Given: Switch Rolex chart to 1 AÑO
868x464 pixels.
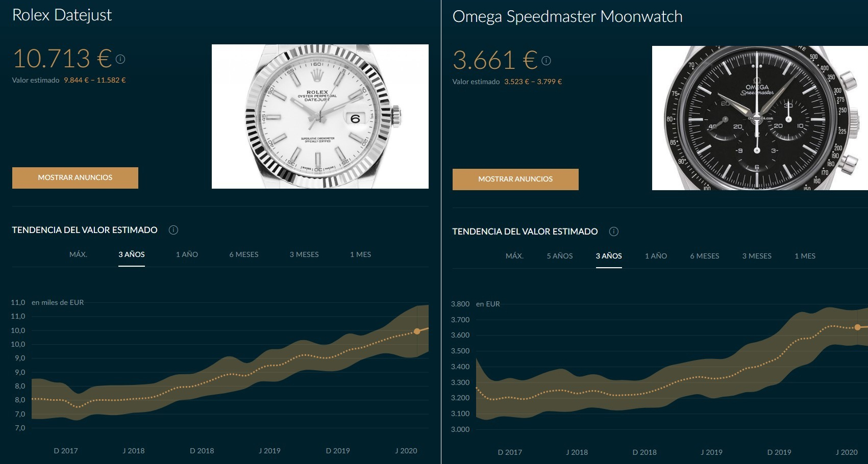Looking at the screenshot, I should click(x=187, y=254).
